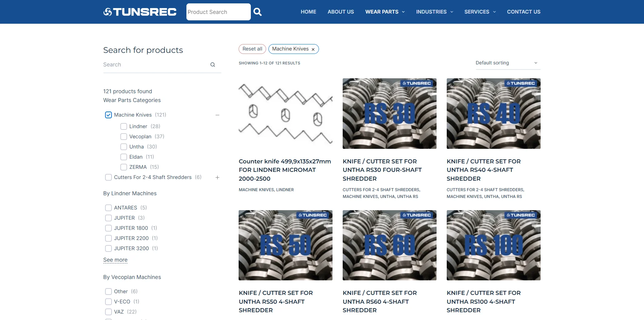Open Untha RS60 4-shaft shredder title link

[380, 302]
